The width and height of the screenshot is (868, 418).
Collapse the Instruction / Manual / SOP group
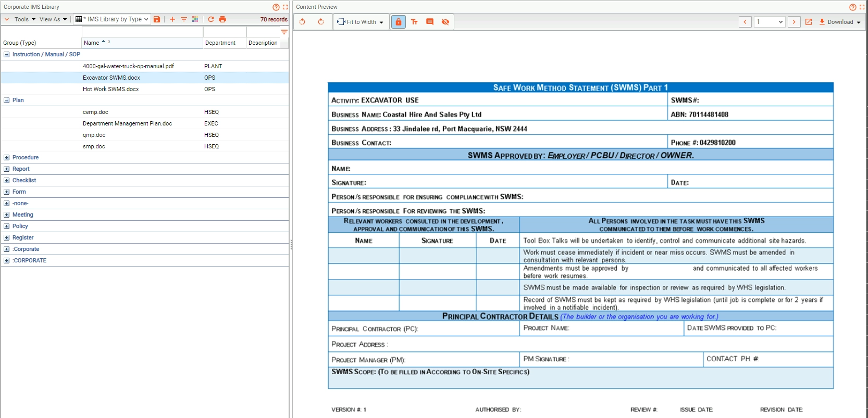7,54
